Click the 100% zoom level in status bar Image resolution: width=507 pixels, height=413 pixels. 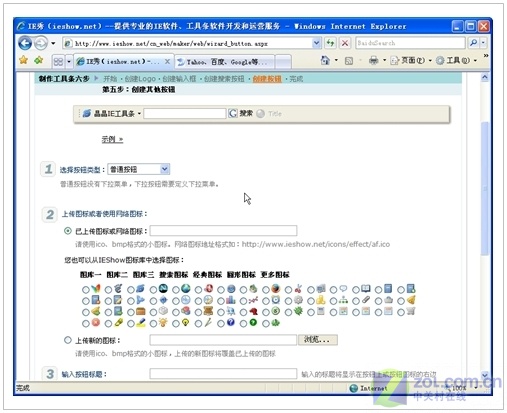(x=459, y=388)
